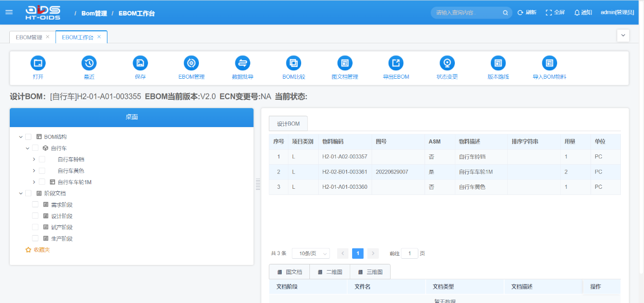Image resolution: width=644 pixels, height=303 pixels.
Task: Click the Bom管理 breadcrumb
Action: [94, 13]
